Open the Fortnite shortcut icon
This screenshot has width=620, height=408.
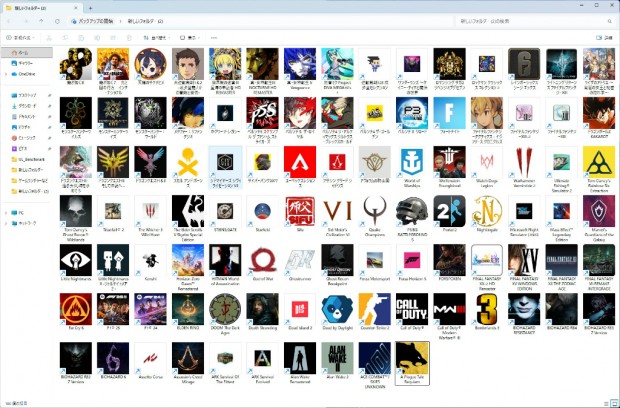[450, 112]
